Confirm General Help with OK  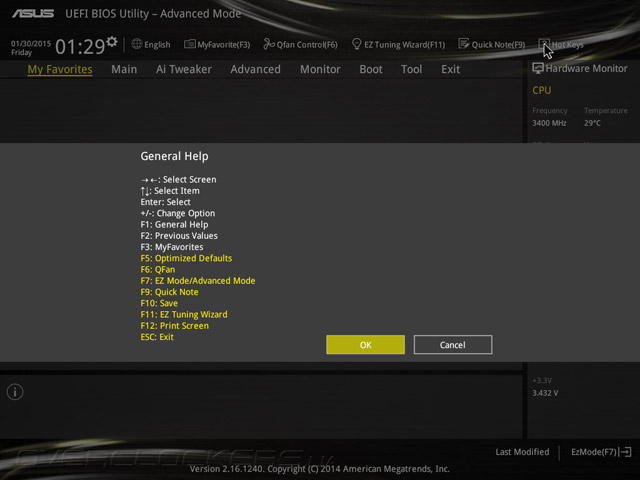[x=366, y=345]
